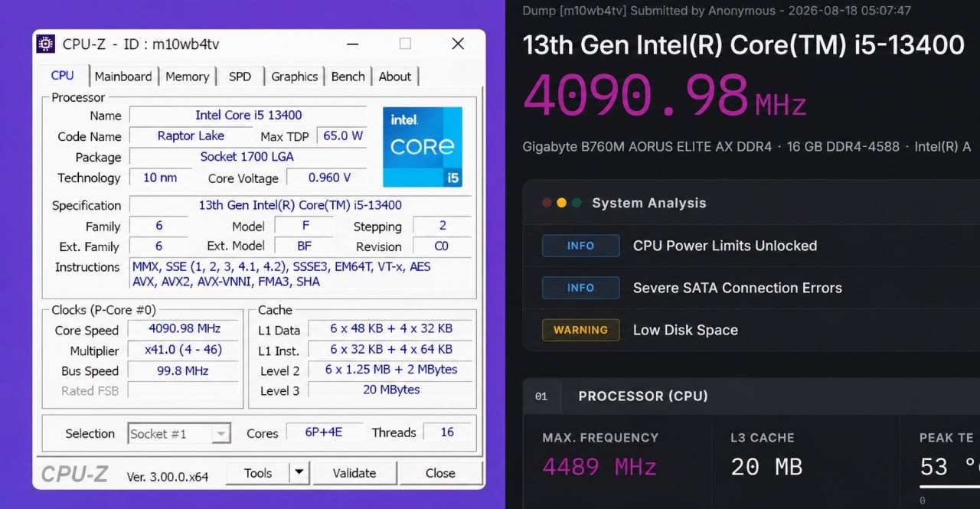Click the Tools button
The image size is (980, 509).
[258, 473]
